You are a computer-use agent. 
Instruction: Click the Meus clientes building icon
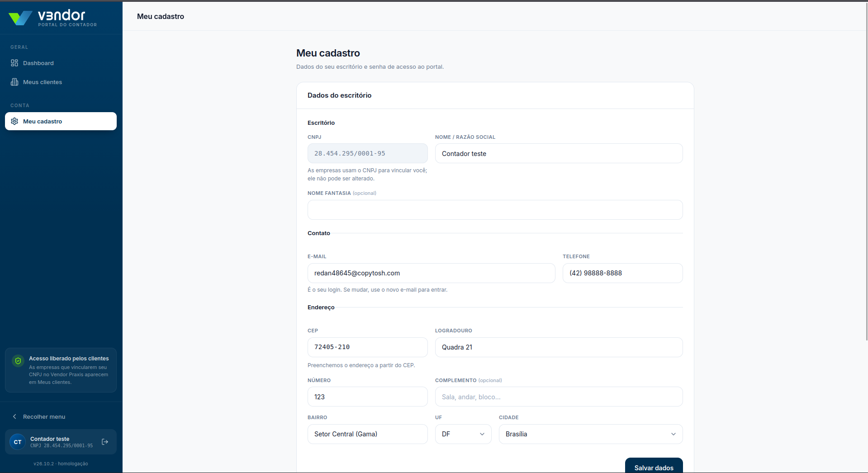point(14,82)
